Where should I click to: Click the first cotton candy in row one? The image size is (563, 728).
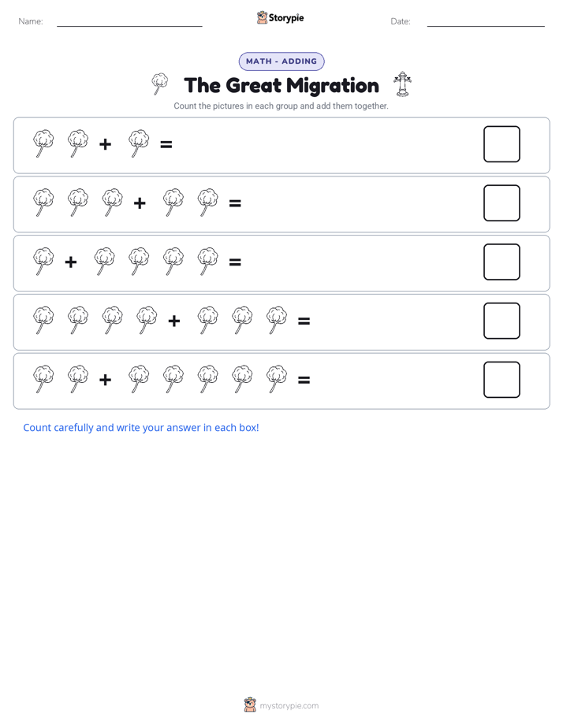pos(43,144)
